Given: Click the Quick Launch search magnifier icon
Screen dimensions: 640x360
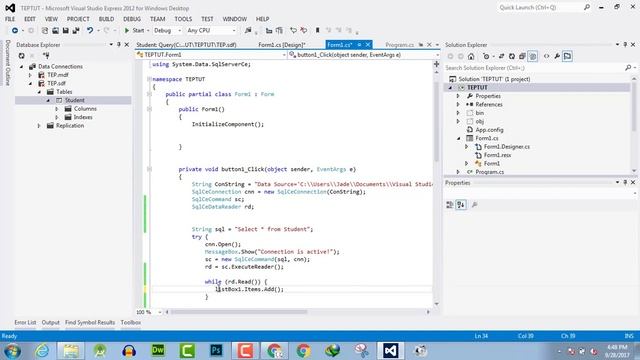Looking at the screenshot, I should click(587, 7).
